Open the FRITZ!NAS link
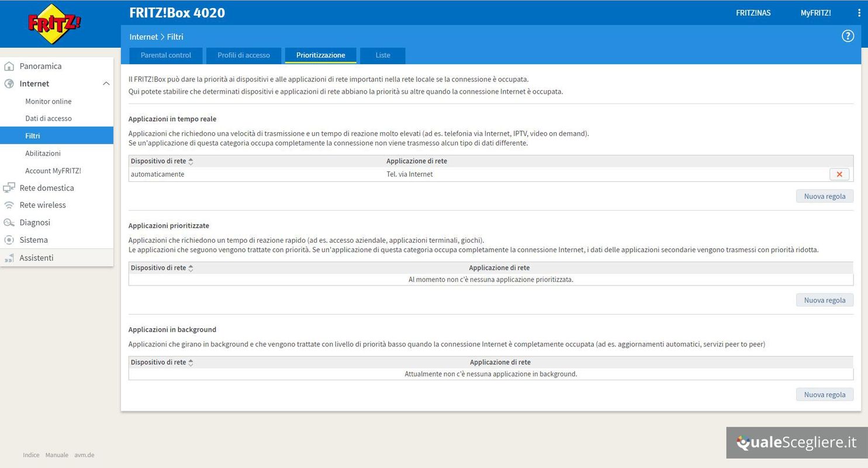868x468 pixels. (x=753, y=13)
